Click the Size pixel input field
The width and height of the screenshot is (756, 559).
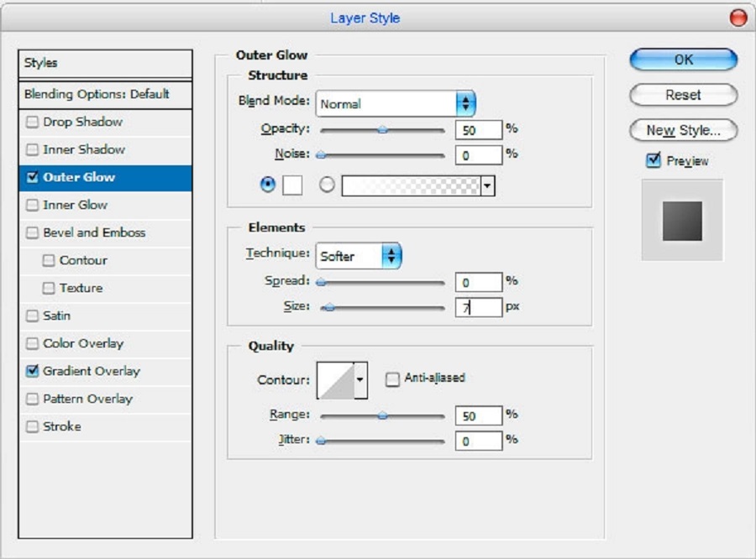(x=478, y=307)
